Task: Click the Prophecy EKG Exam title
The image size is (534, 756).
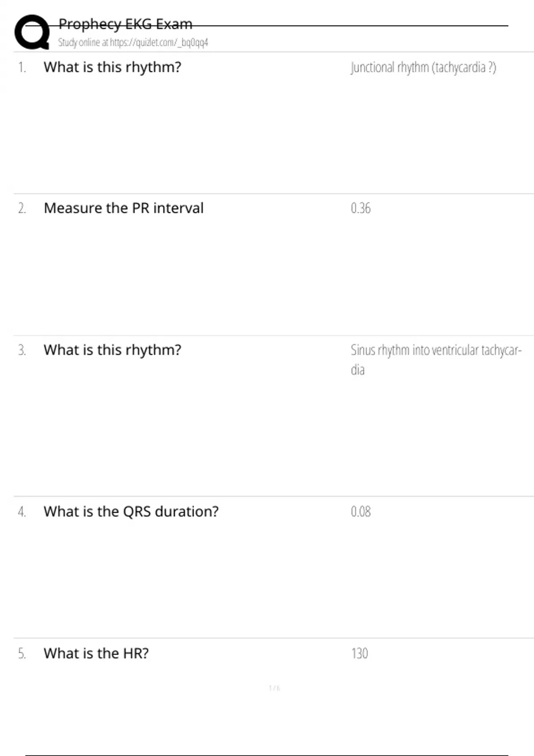Action: (x=125, y=24)
